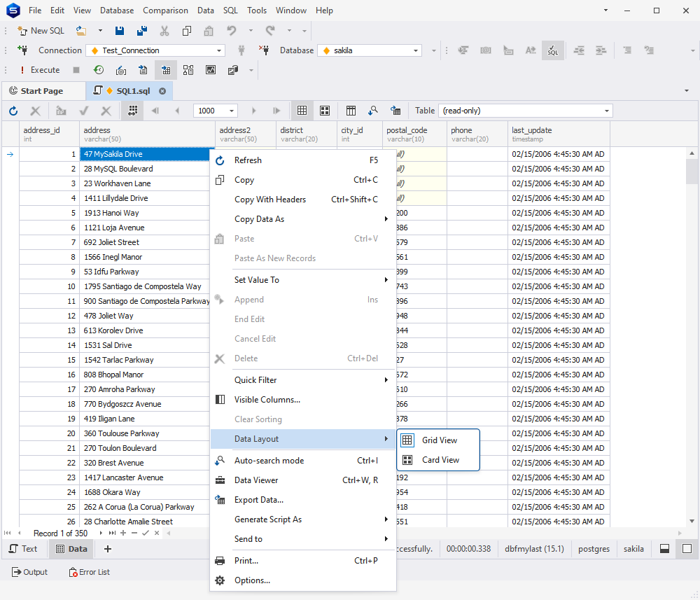Click the New SQL button
This screenshot has height=600, width=700.
tap(41, 31)
